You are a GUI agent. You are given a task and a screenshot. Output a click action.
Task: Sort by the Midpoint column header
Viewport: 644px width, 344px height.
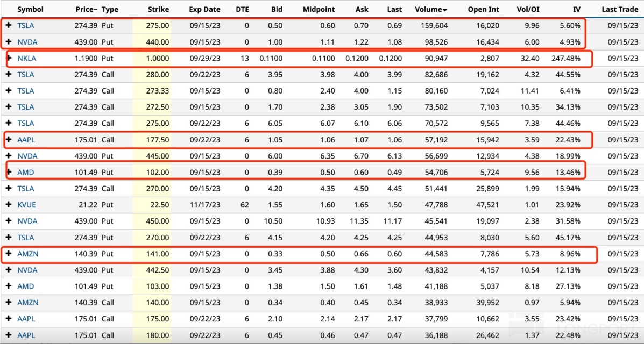click(319, 9)
